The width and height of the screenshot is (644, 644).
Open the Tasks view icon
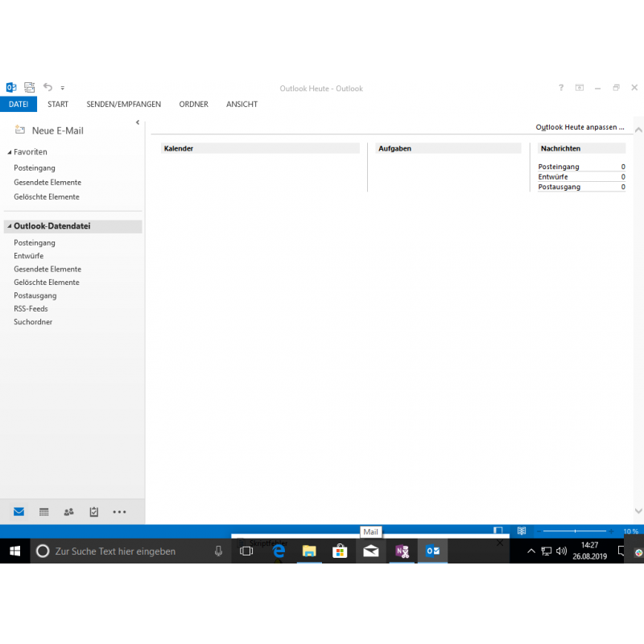click(x=94, y=511)
